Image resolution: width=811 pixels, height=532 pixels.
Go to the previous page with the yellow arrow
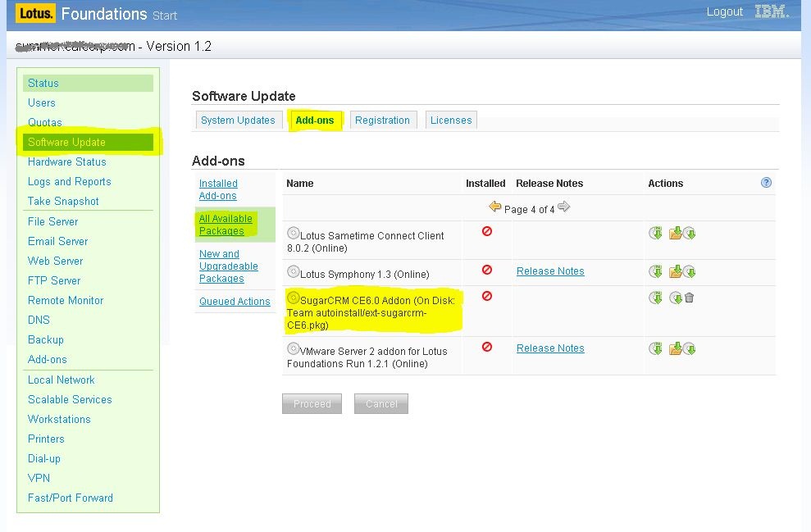tap(495, 207)
